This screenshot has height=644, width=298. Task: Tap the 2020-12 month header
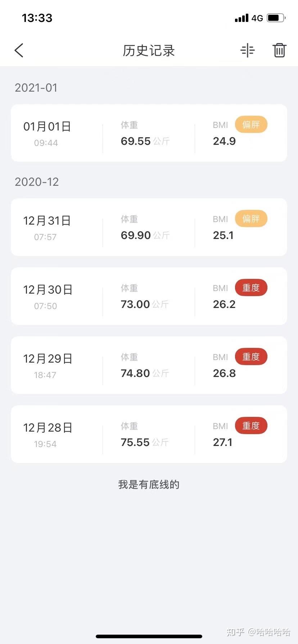pyautogui.click(x=37, y=182)
